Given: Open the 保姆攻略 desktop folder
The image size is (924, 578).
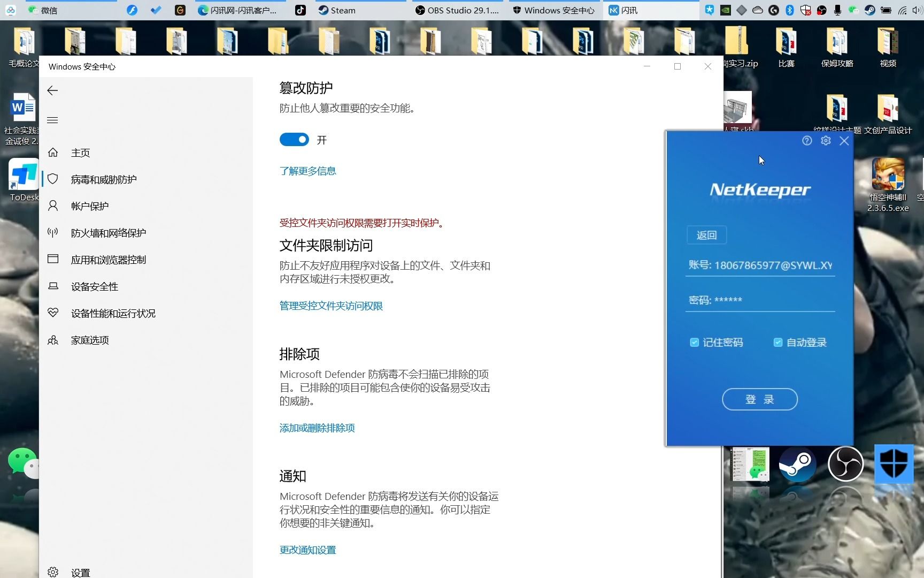Looking at the screenshot, I should [837, 47].
